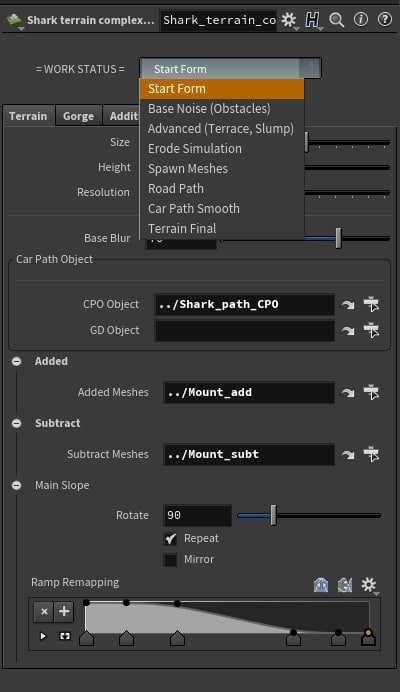400x692 pixels.
Task: Choose Road Path option
Action: [x=222, y=189]
